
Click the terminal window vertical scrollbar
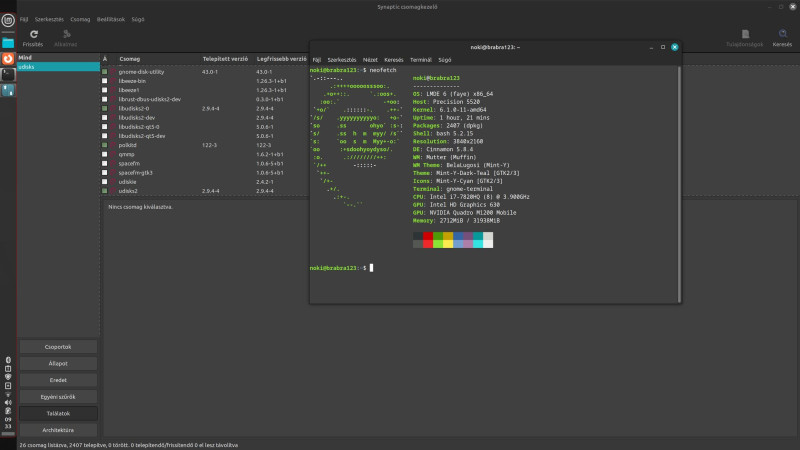679,184
